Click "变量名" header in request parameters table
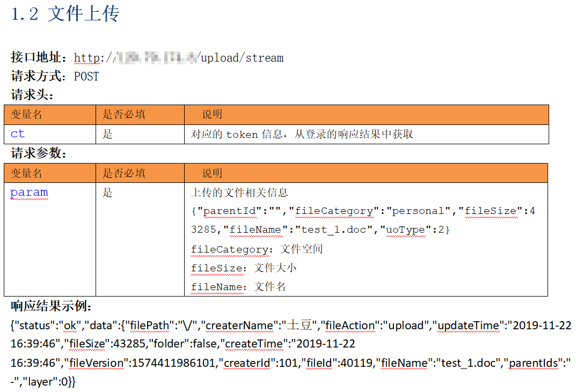576x392 pixels. (x=26, y=173)
